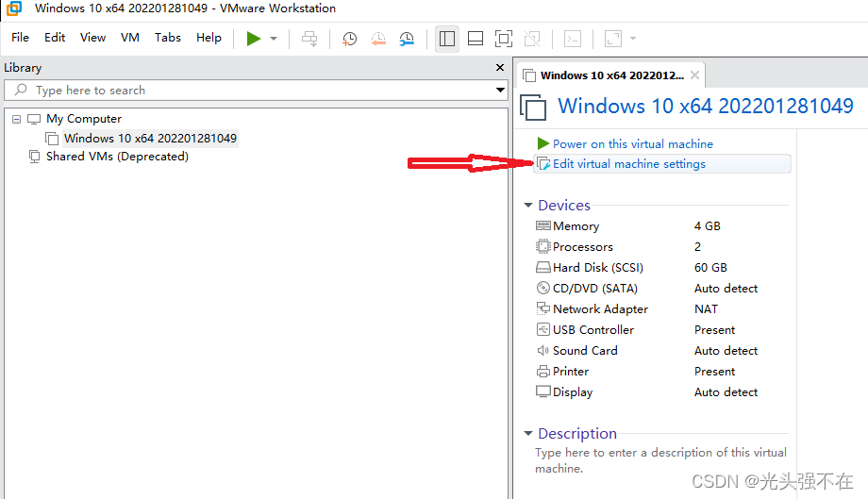Open the View menu
868x499 pixels.
point(92,38)
